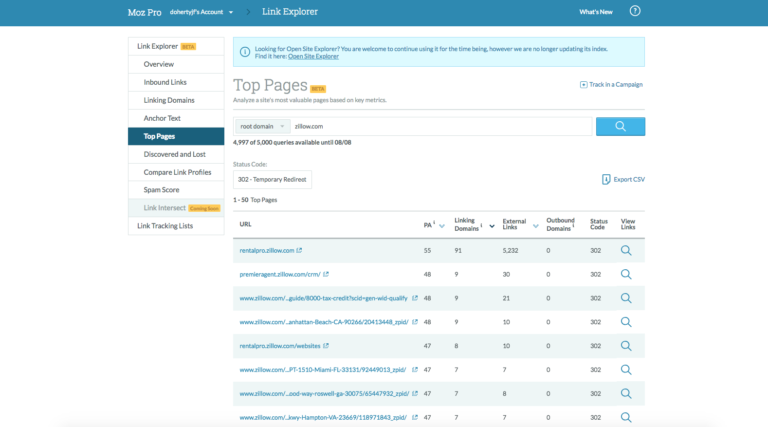
Task: View links for rentalpro.zillow.com row
Action: [626, 251]
